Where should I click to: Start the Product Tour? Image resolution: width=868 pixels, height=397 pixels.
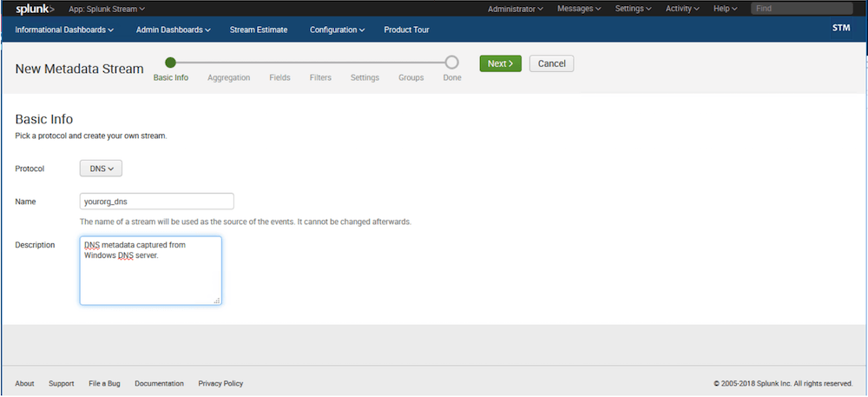[x=406, y=30]
